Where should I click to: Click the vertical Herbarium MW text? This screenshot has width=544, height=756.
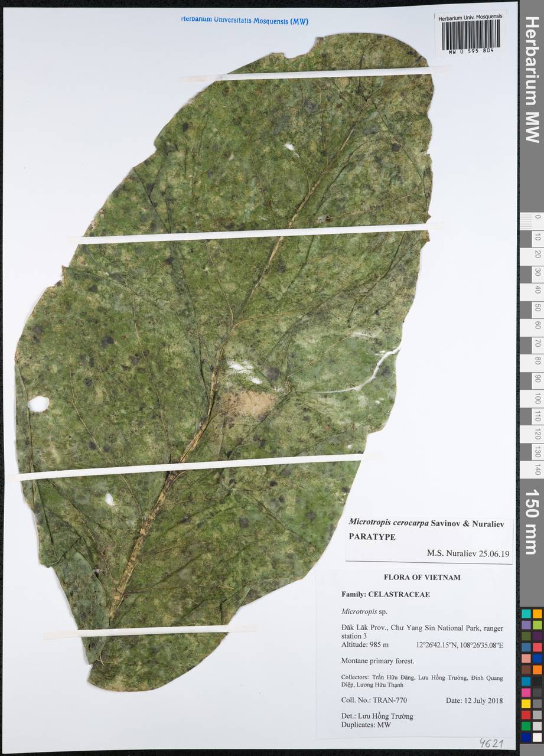click(x=531, y=80)
